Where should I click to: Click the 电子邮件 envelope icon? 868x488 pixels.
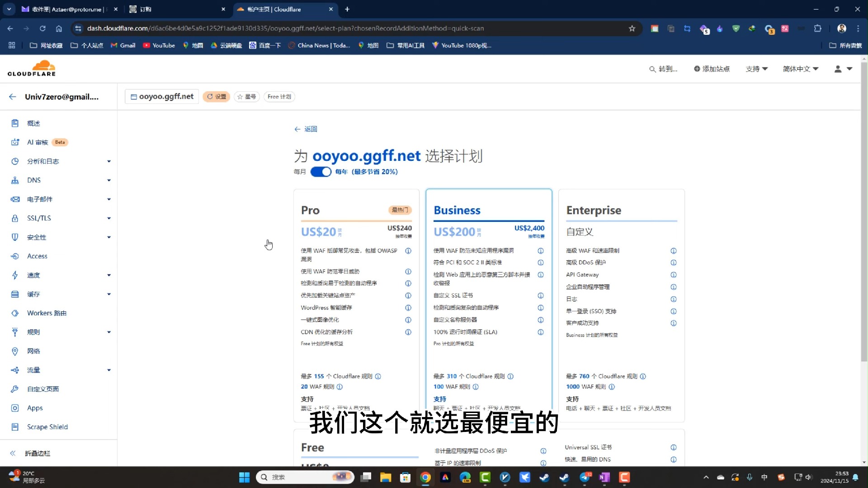15,199
